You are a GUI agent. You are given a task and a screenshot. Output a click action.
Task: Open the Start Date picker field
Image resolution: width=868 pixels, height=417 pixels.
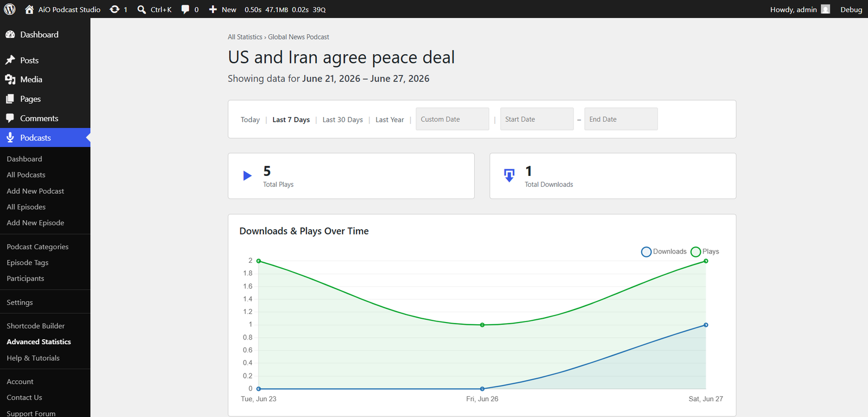537,119
